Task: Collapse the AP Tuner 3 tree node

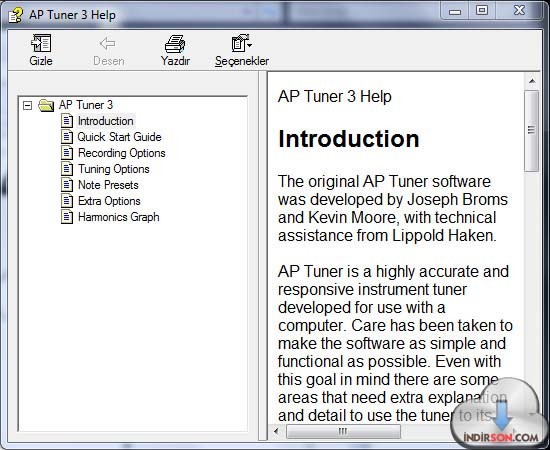Action: click(x=27, y=105)
